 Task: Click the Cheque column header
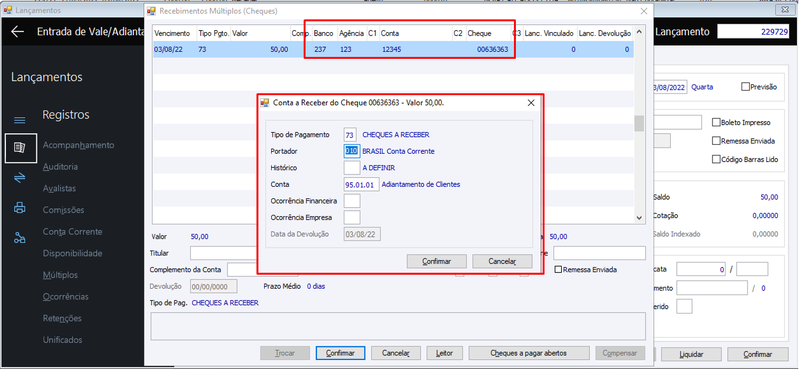click(x=488, y=33)
